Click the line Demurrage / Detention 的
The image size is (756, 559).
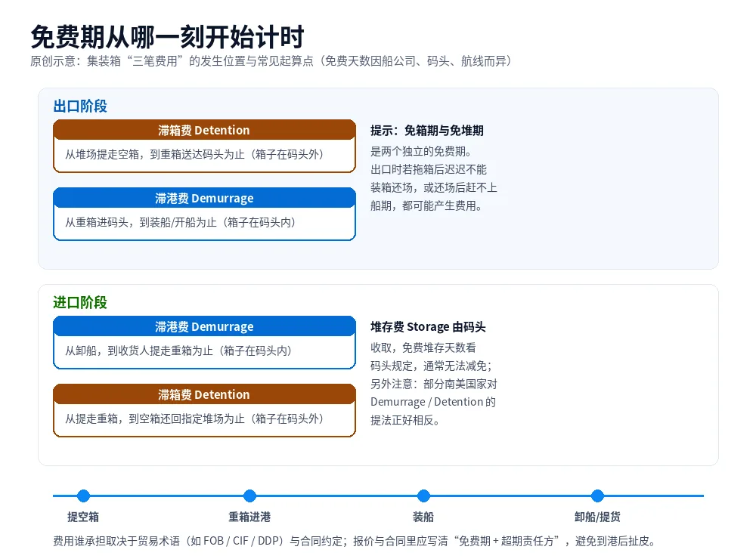coord(433,402)
